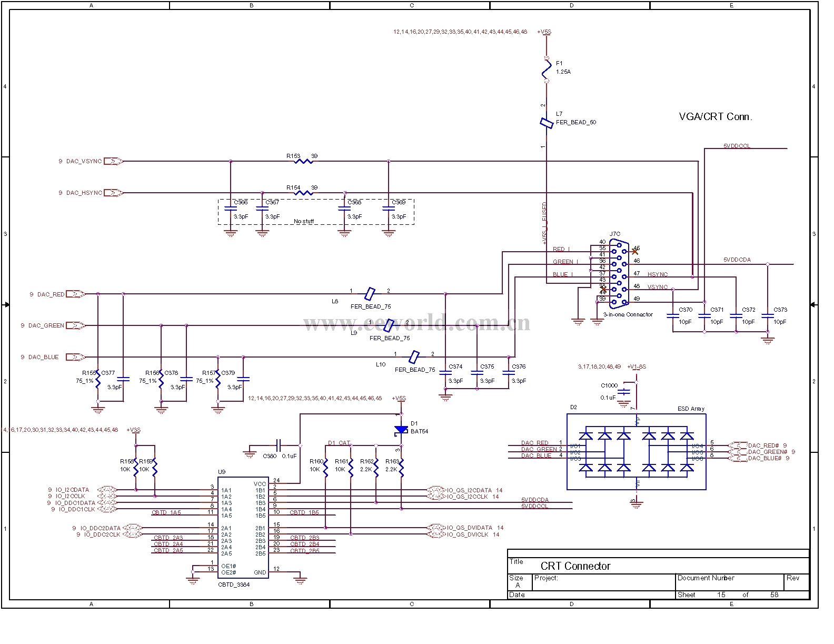Select the D1 BAT54 diode symbol
This screenshot has height=644, width=834.
point(401,430)
